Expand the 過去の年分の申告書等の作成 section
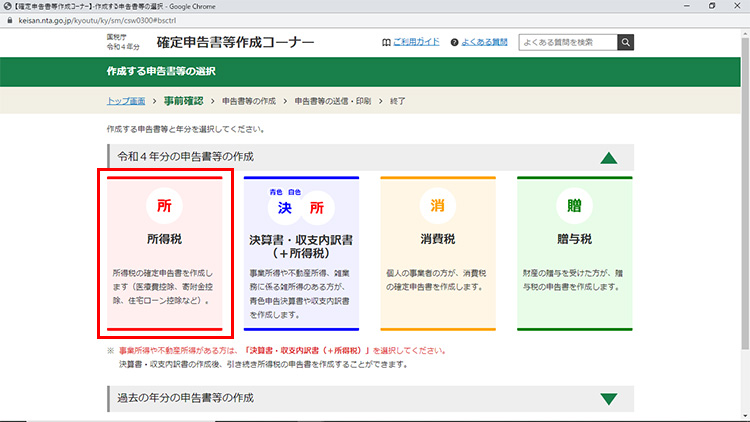This screenshot has height=422, width=750. point(608,399)
